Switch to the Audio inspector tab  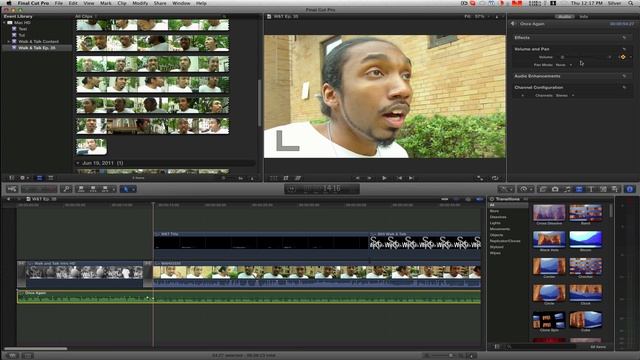pyautogui.click(x=565, y=17)
